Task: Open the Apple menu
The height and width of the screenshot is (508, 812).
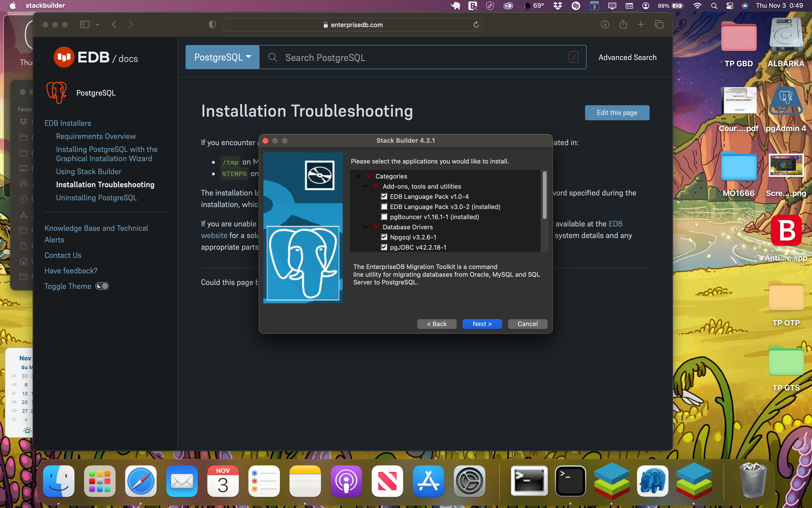Action: point(13,5)
